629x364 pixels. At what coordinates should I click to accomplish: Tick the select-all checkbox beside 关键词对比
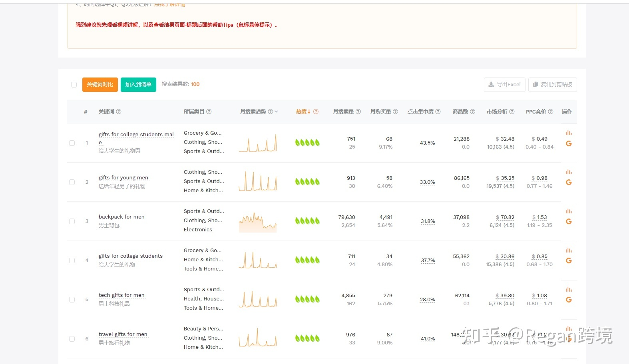click(74, 85)
